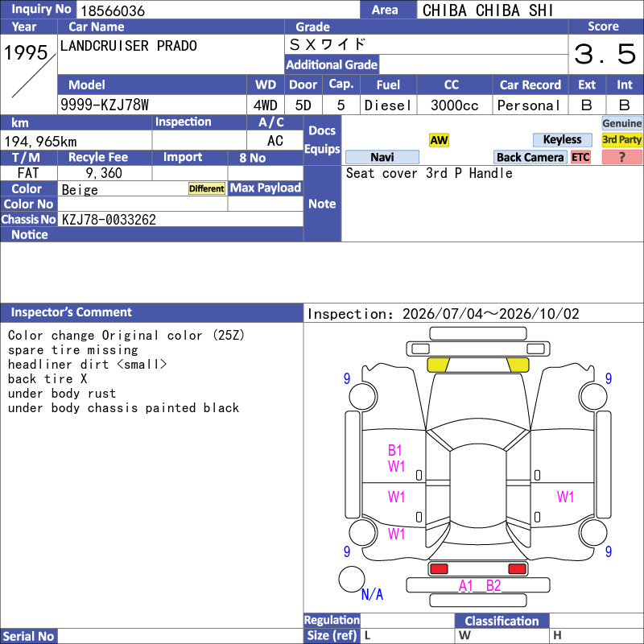Image resolution: width=644 pixels, height=644 pixels.
Task: Select the year 1995
Action: tap(26, 52)
